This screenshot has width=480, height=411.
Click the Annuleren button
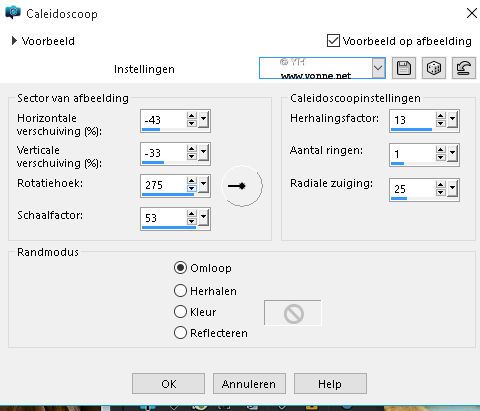pos(249,384)
